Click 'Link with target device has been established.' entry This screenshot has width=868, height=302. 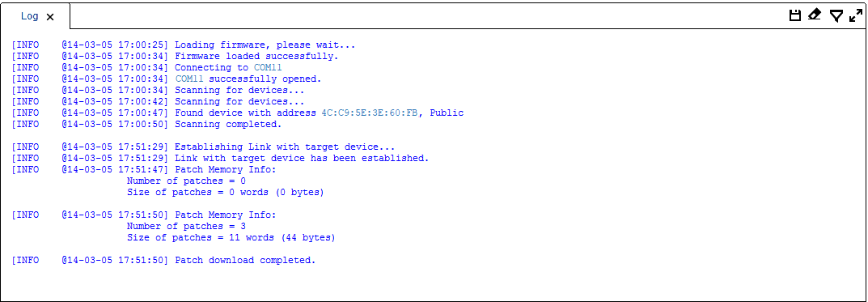pyautogui.click(x=220, y=158)
